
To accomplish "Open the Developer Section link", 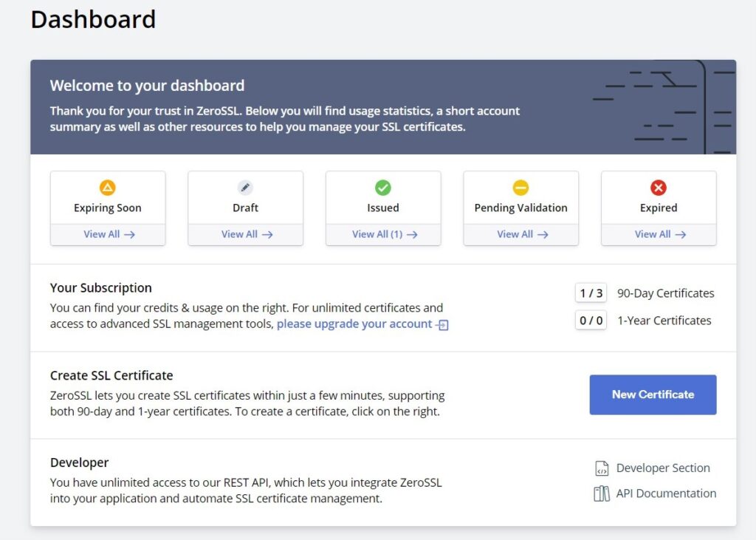I will click(663, 468).
